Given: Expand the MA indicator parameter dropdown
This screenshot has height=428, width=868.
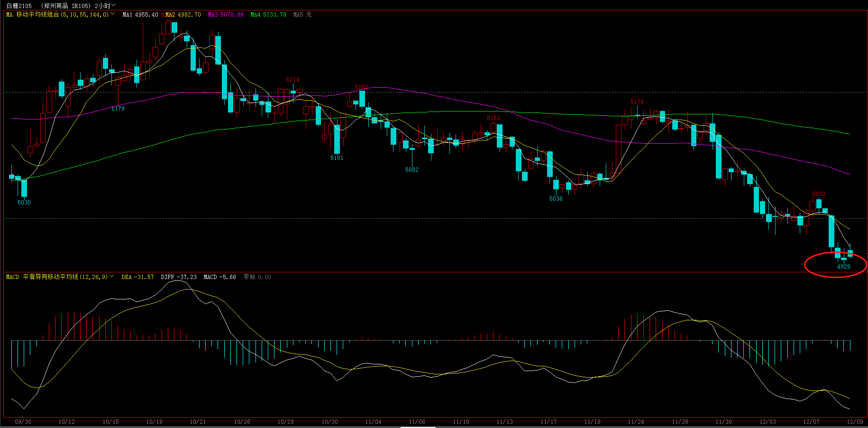Looking at the screenshot, I should [x=112, y=14].
